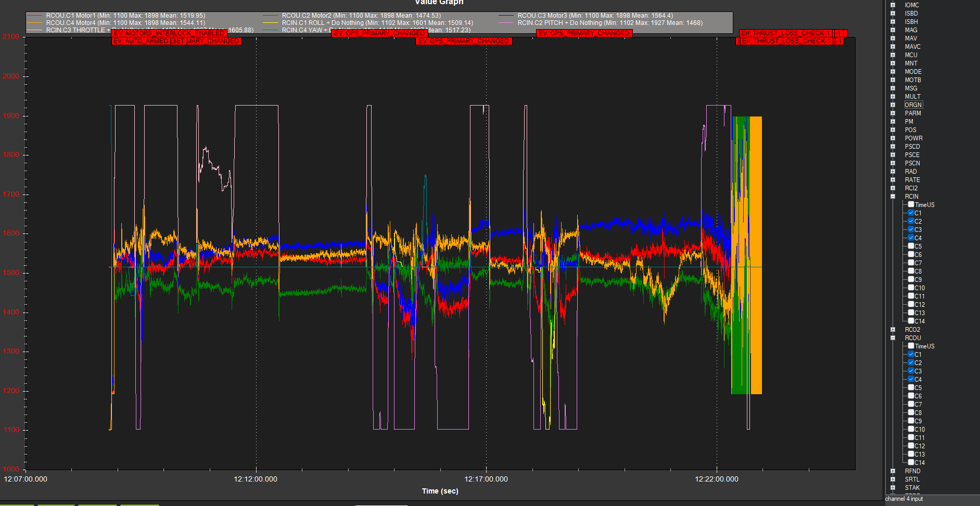Enable C13 checkbox under RCOU

[x=911, y=454]
